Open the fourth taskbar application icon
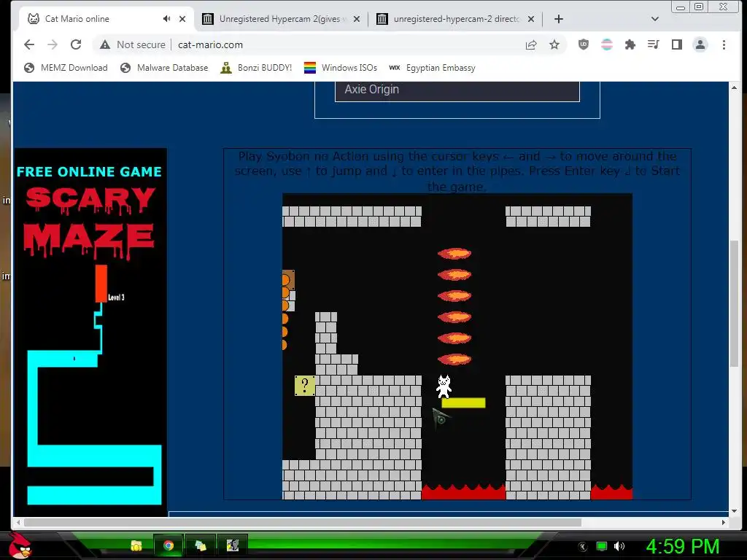The image size is (747, 560). (x=233, y=545)
